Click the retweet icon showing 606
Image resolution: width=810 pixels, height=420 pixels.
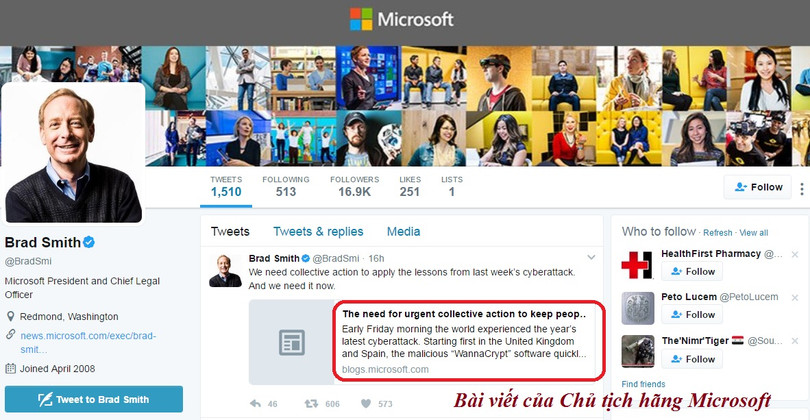pos(311,403)
